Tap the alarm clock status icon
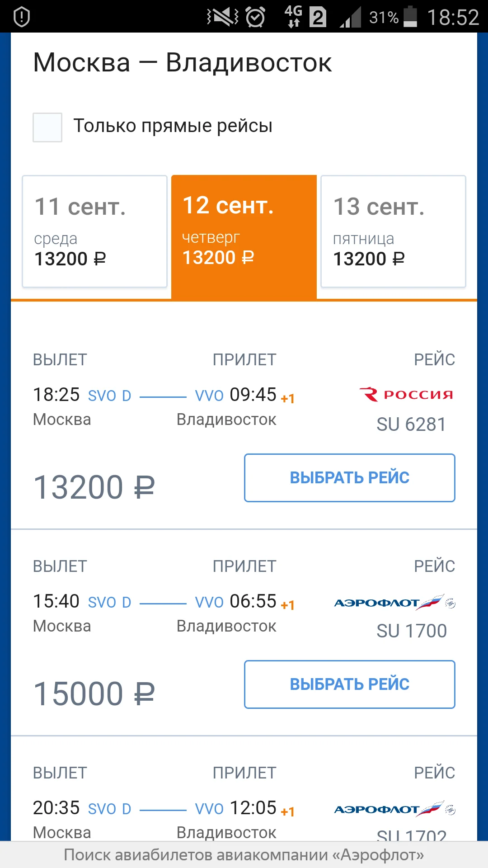 tap(255, 18)
